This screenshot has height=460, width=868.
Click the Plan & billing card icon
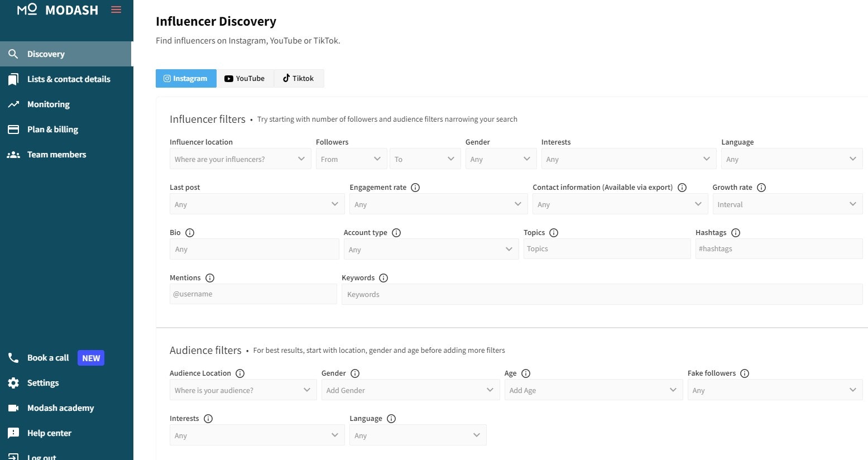(14, 129)
